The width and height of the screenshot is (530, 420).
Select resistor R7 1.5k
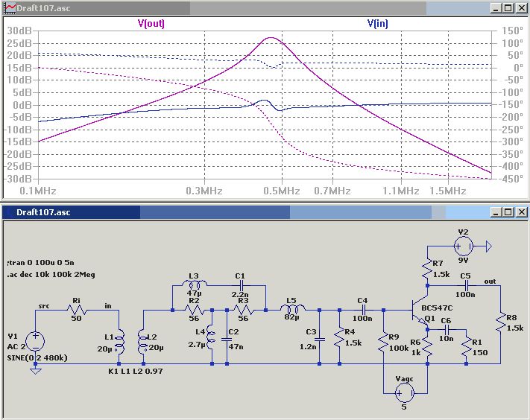tap(428, 268)
